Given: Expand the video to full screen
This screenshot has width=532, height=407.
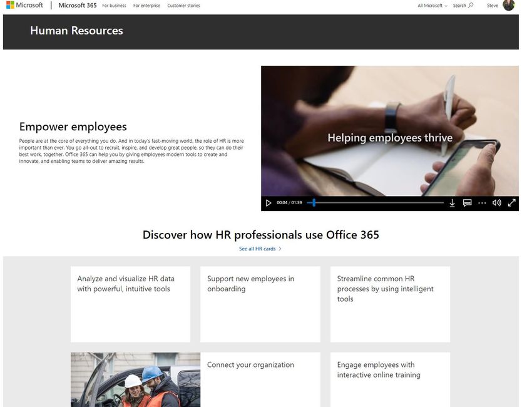Looking at the screenshot, I should tap(511, 203).
